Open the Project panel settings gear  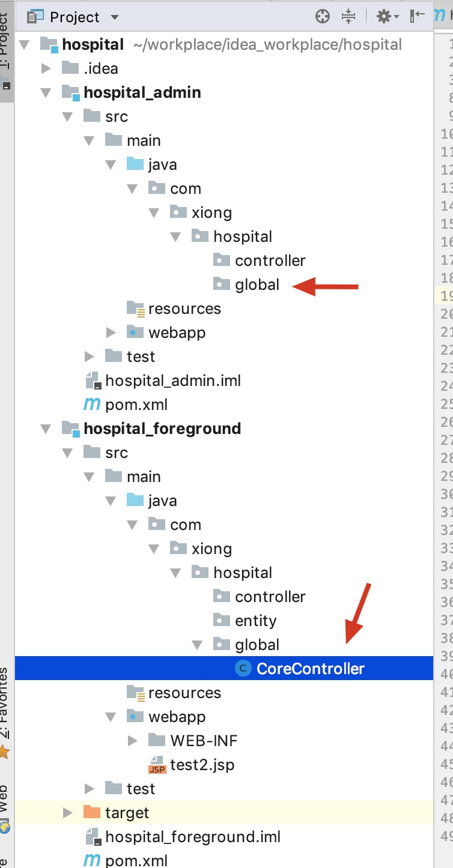384,17
